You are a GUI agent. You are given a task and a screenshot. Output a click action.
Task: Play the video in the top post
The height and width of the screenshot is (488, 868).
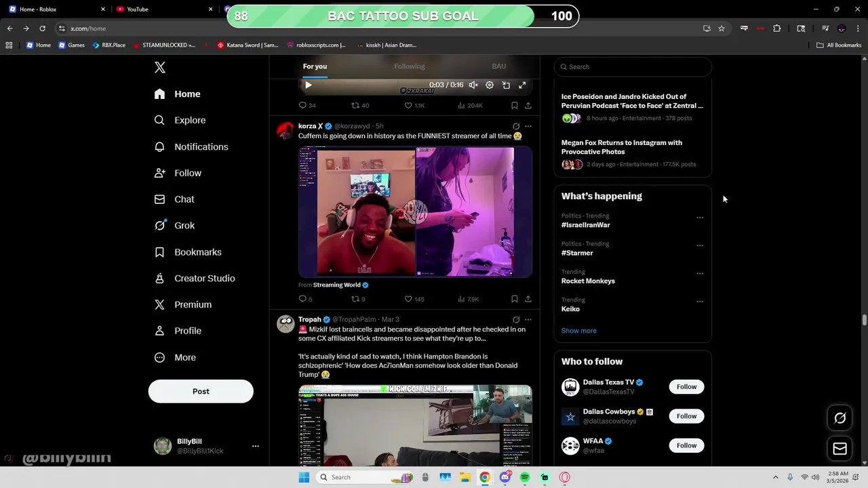[308, 85]
